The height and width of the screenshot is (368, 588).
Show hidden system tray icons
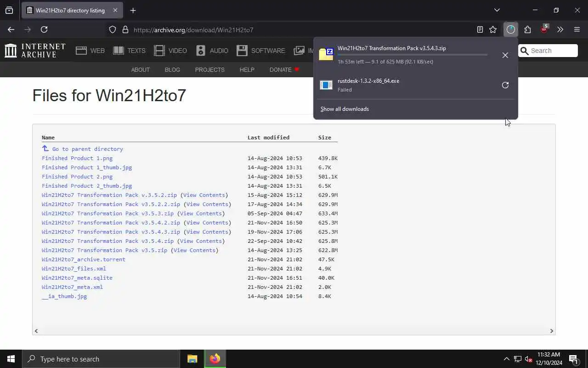tap(507, 359)
